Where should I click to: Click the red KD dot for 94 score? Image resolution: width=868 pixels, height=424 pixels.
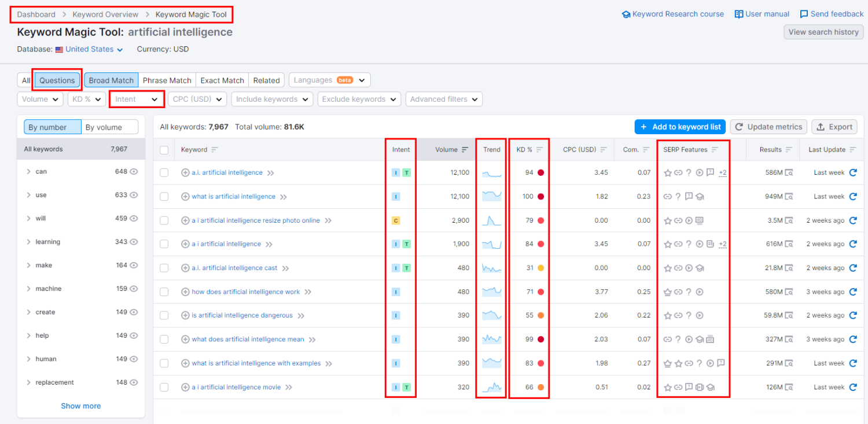[x=541, y=173]
